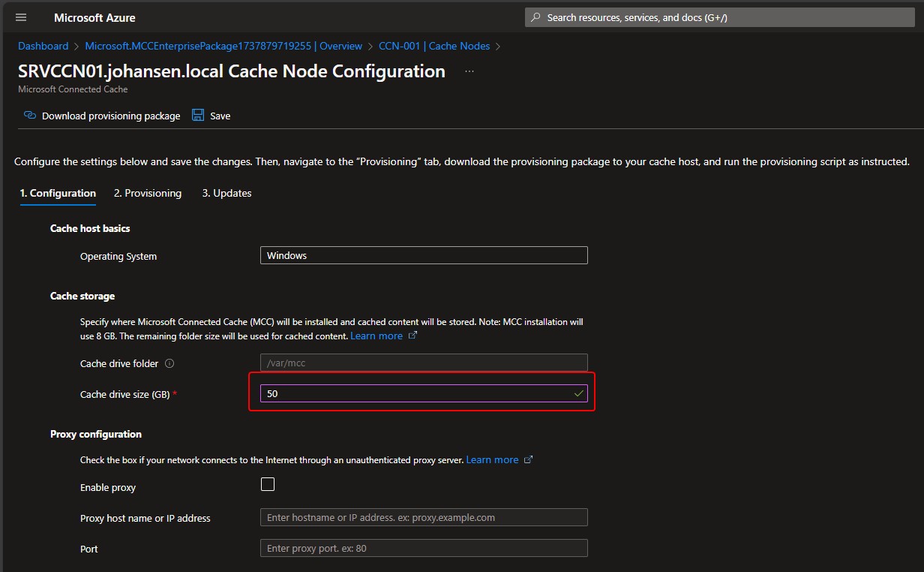Viewport: 924px width, 572px height.
Task: Click the proxy Port input field
Action: pos(424,548)
